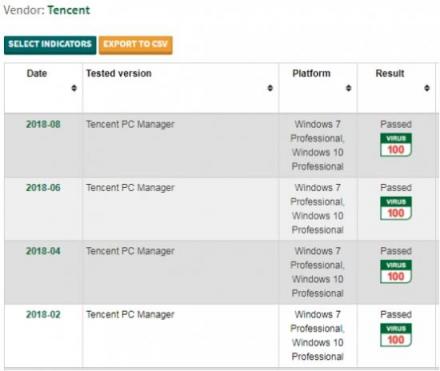This screenshot has height=371, width=440.
Task: Click the VIRUS 100 badge for 2018-04
Action: click(396, 272)
